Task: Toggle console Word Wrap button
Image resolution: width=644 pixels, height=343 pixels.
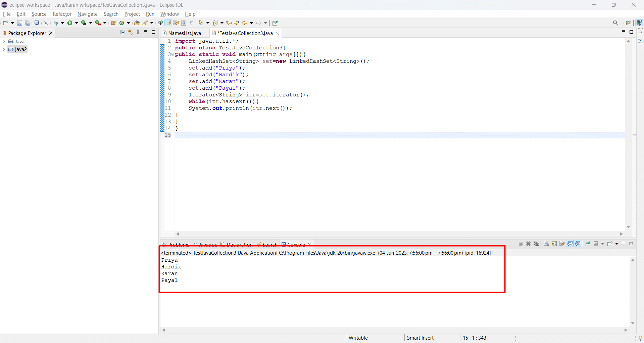Action: tap(562, 244)
